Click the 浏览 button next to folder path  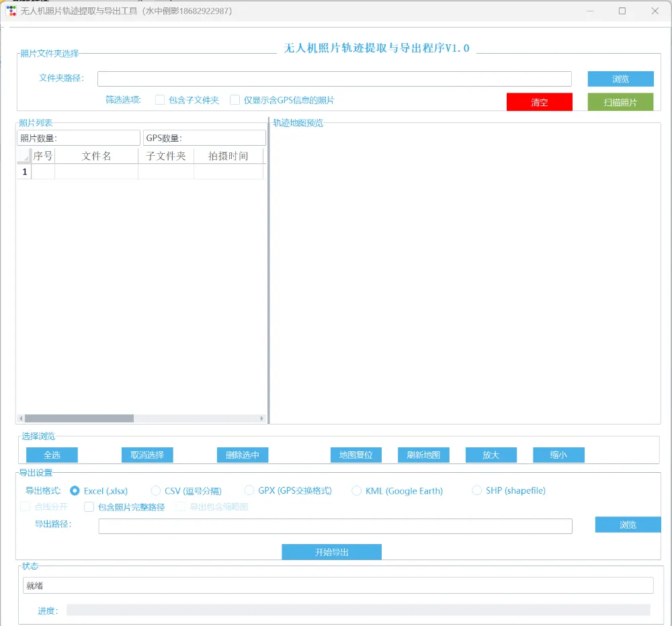[x=620, y=79]
